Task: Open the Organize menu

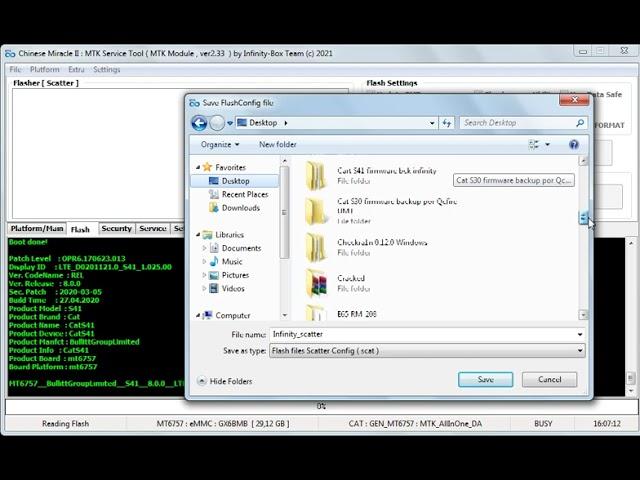Action: click(x=220, y=144)
